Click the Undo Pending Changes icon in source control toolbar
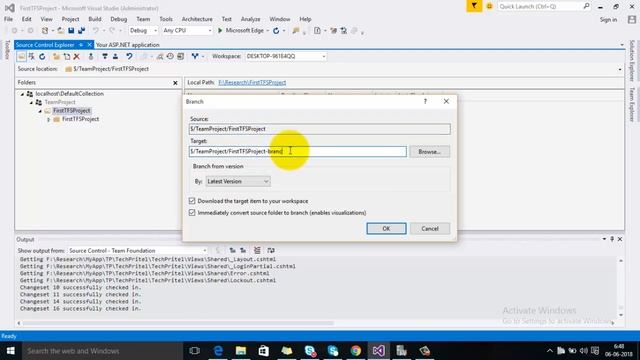This screenshot has width=640, height=360. point(129,56)
